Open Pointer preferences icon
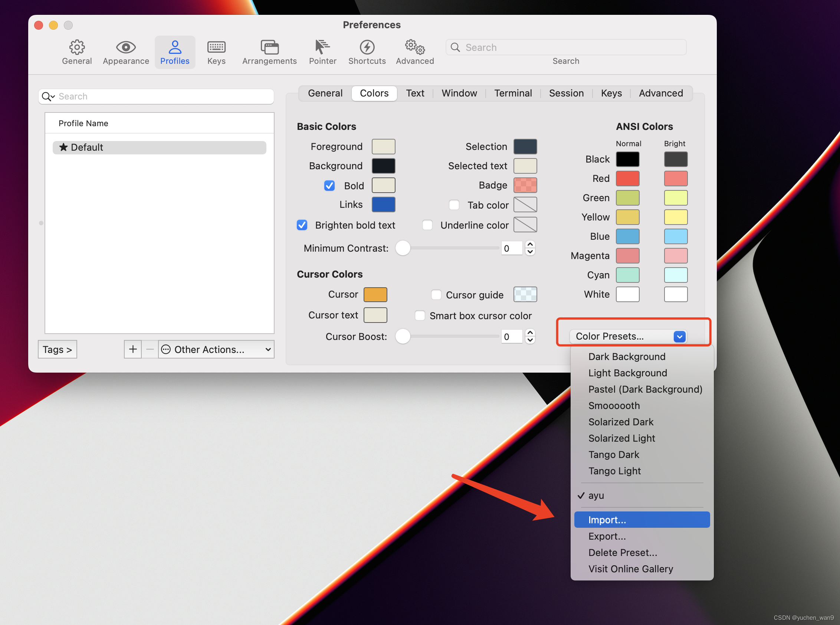Screen dimensions: 840x625 [322, 47]
